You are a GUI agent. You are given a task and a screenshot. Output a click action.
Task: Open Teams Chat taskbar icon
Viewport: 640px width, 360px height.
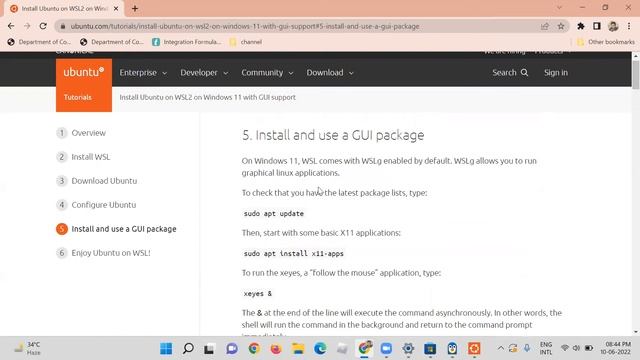[232, 348]
